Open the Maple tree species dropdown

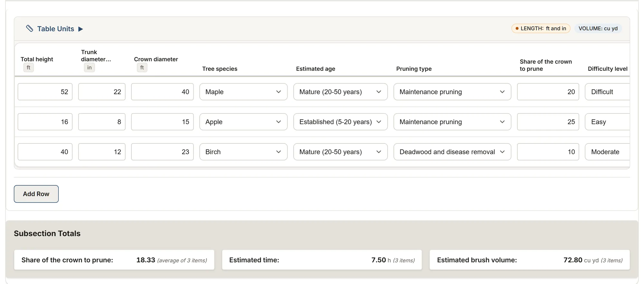[x=243, y=92]
